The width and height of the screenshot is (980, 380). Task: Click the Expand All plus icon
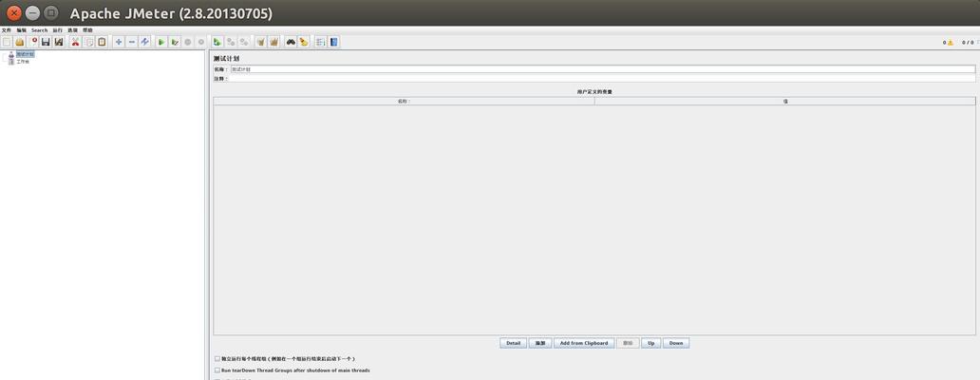tap(119, 42)
